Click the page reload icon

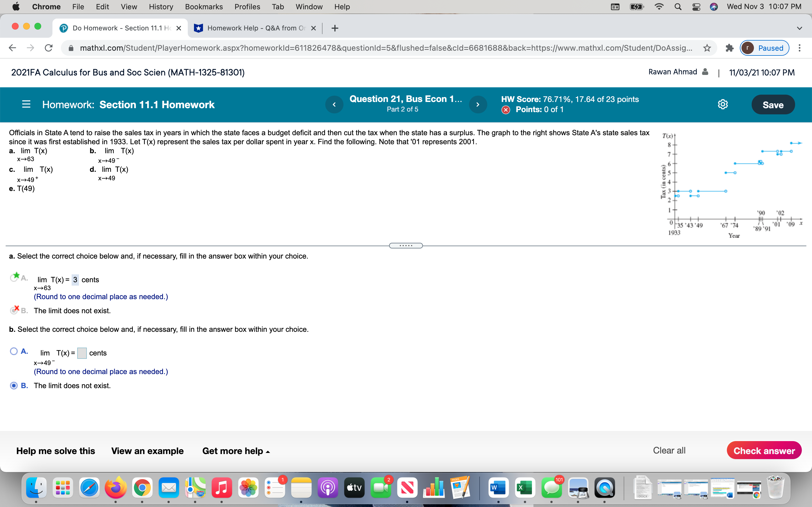click(x=48, y=48)
